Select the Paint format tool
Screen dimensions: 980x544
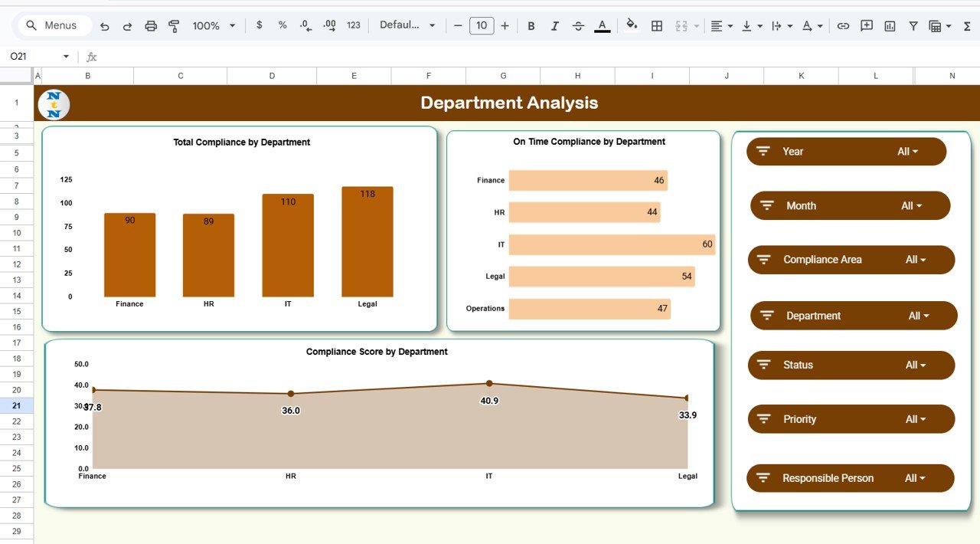pyautogui.click(x=174, y=25)
